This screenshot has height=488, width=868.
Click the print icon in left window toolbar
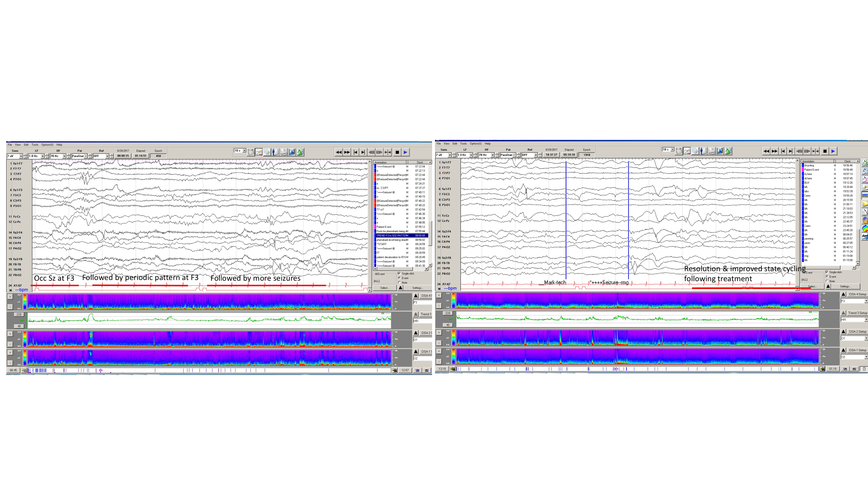pyautogui.click(x=283, y=152)
